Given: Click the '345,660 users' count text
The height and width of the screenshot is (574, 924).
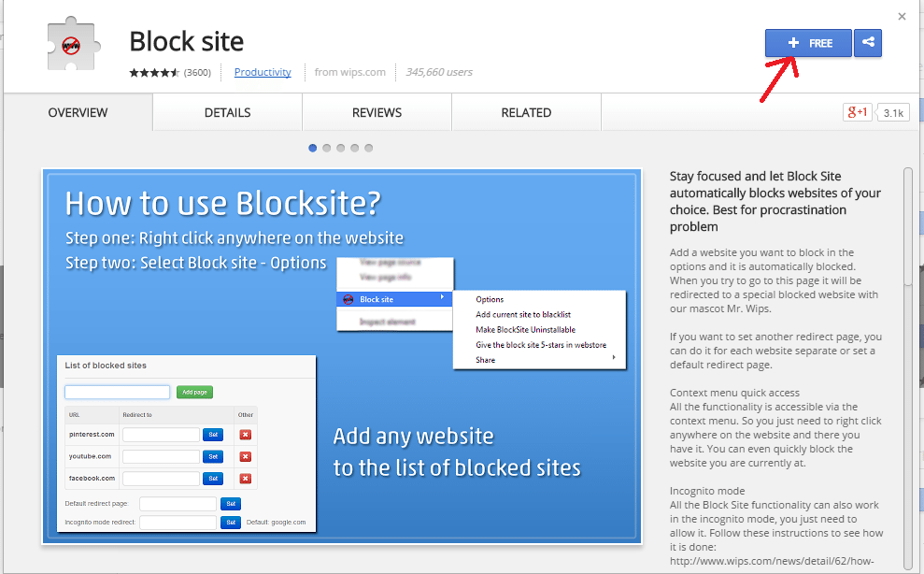Looking at the screenshot, I should coord(439,72).
